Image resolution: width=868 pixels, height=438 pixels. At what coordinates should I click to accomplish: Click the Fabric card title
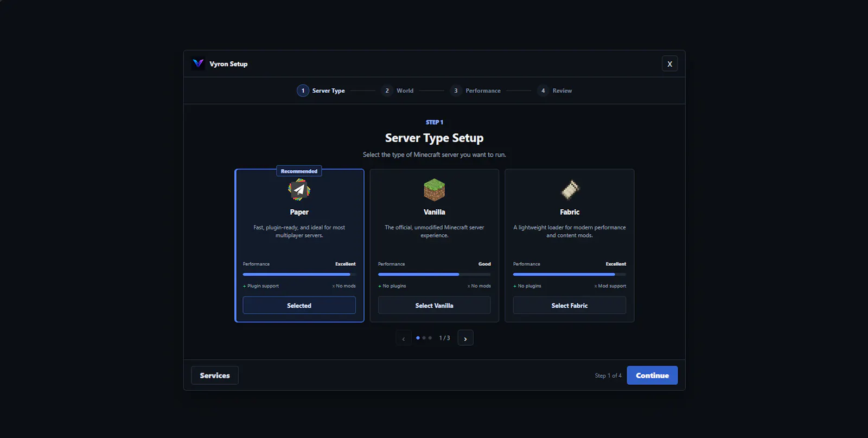click(x=570, y=212)
